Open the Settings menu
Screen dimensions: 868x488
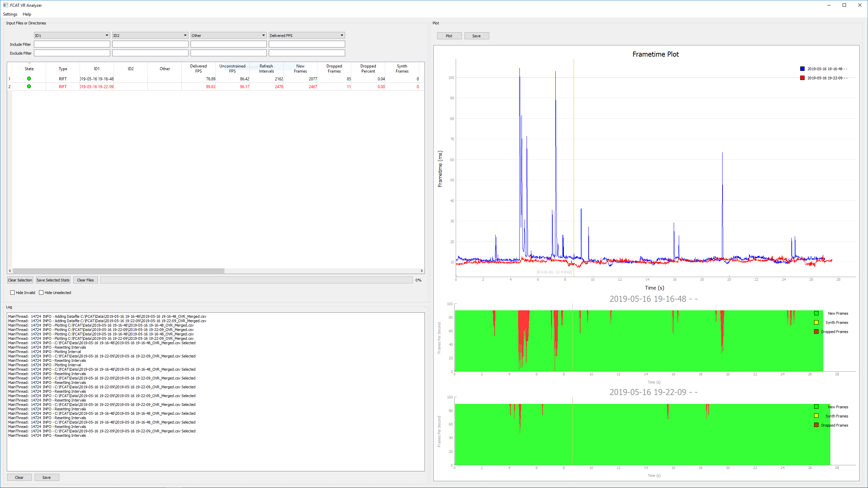(x=10, y=14)
